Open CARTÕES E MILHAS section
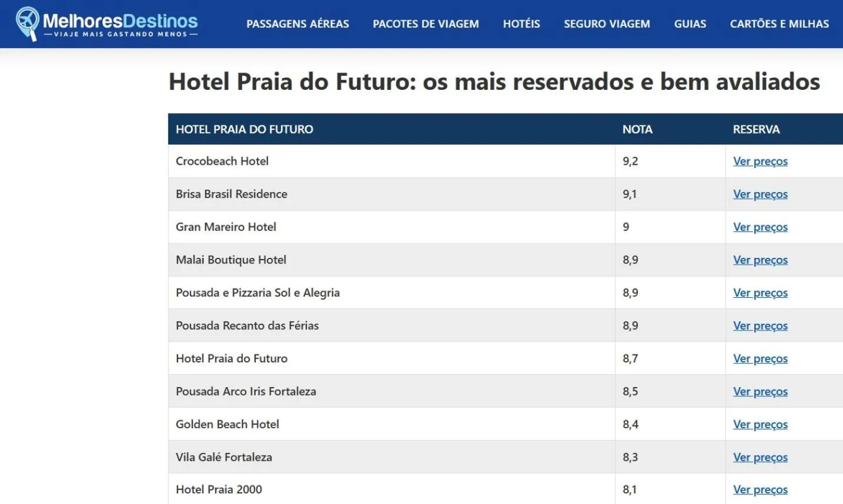Screen dimensions: 843x504 (780, 24)
